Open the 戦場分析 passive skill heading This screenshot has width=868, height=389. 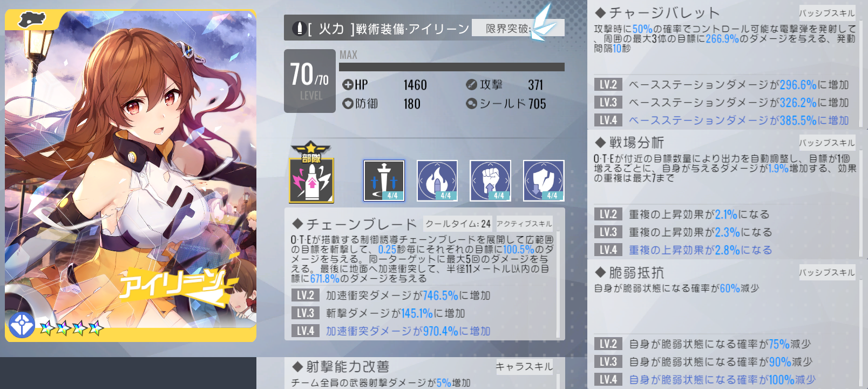click(x=629, y=143)
